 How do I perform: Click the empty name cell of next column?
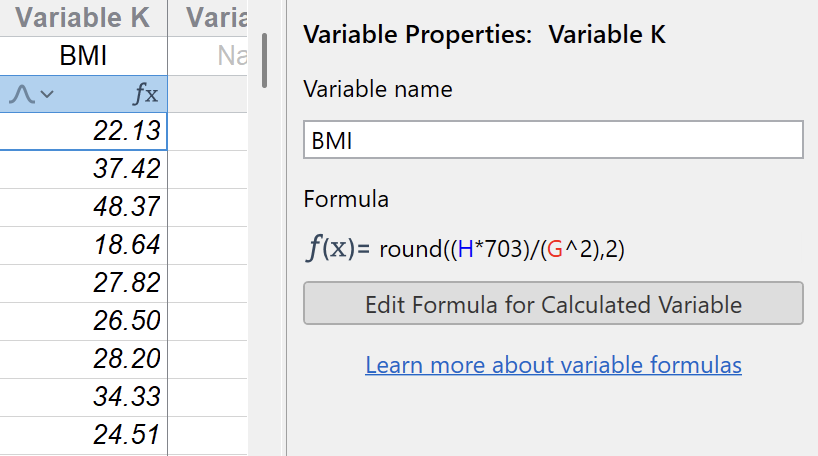pyautogui.click(x=208, y=56)
